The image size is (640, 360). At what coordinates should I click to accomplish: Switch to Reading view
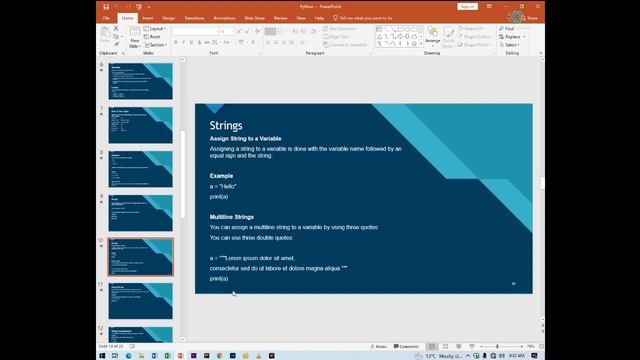[458, 347]
